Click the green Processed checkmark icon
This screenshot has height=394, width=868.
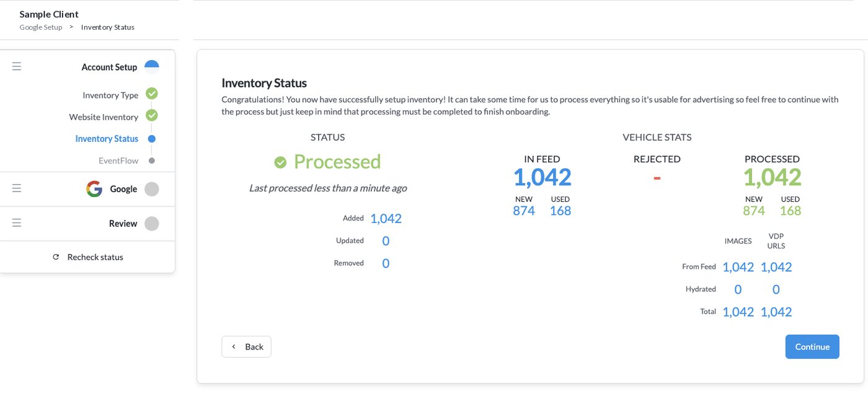(280, 162)
